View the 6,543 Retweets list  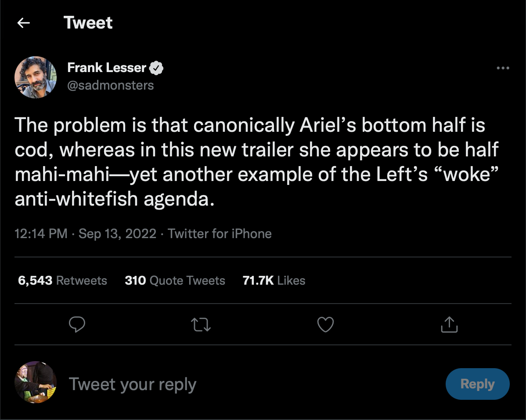coord(62,281)
